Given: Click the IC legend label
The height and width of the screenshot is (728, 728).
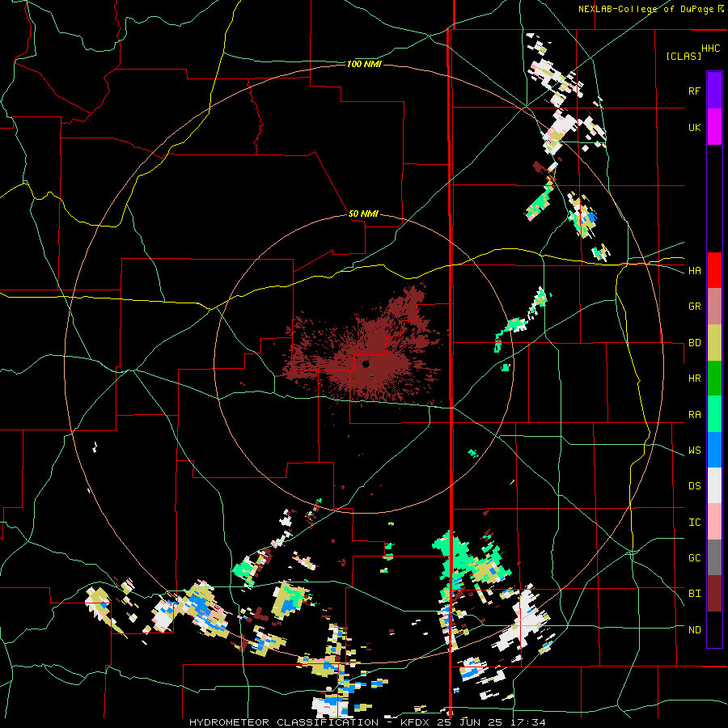Looking at the screenshot, I should (694, 523).
